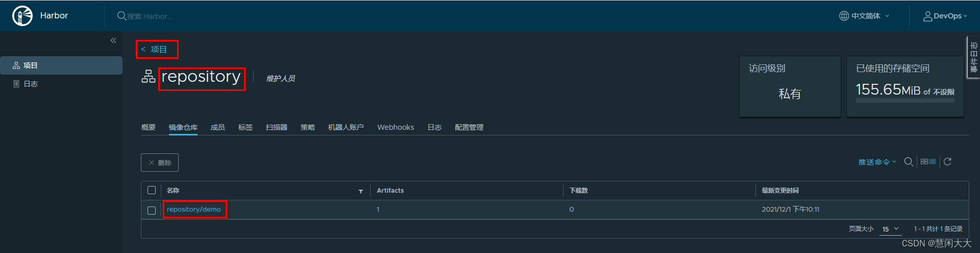Toggle the select-all checkbox in header
The width and height of the screenshot is (980, 253).
152,190
